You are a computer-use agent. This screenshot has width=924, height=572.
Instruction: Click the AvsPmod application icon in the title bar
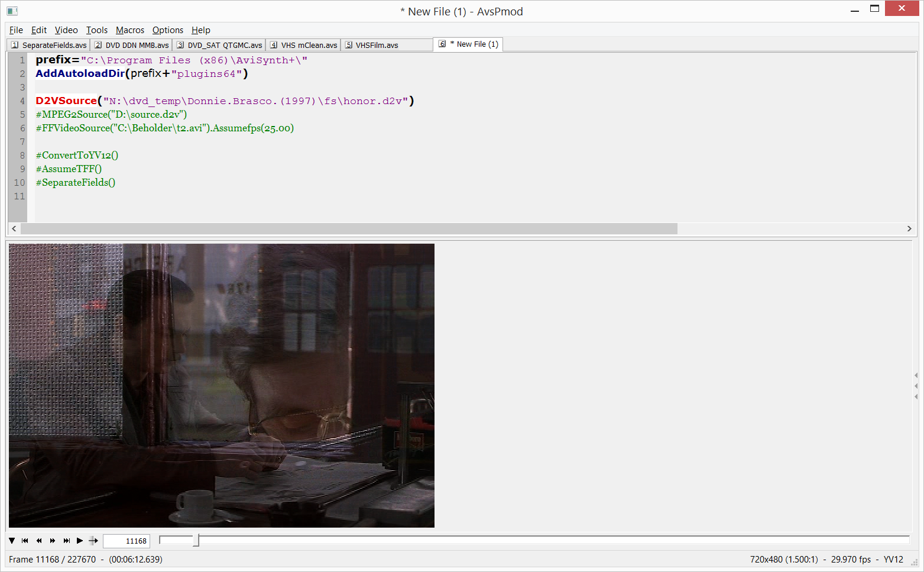(12, 11)
